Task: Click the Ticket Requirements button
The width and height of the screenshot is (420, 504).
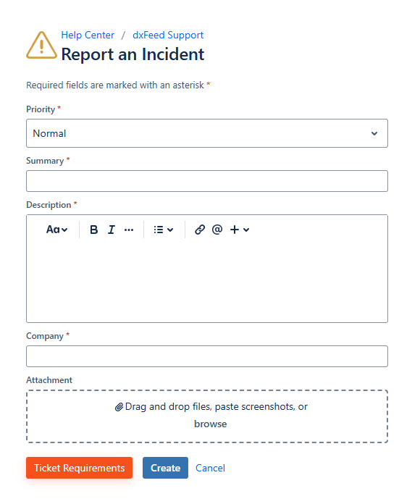Action: click(80, 468)
